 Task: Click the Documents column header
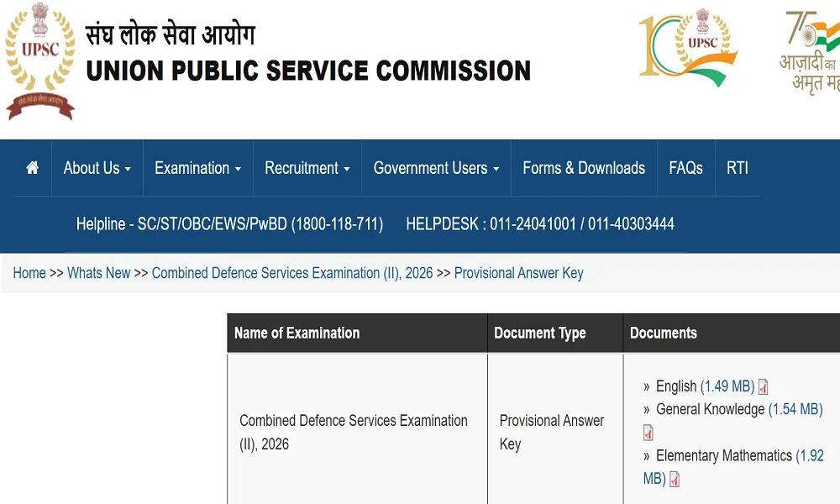coord(732,333)
